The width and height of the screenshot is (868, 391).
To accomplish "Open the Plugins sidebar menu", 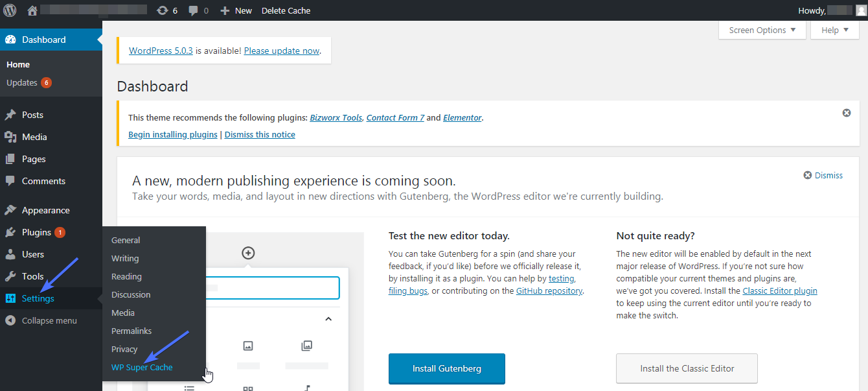I will pos(36,232).
